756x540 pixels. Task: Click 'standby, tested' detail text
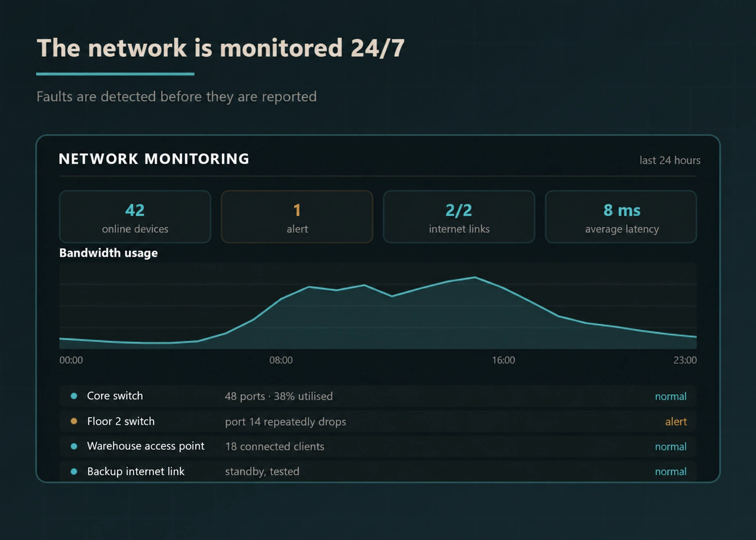pyautogui.click(x=262, y=472)
